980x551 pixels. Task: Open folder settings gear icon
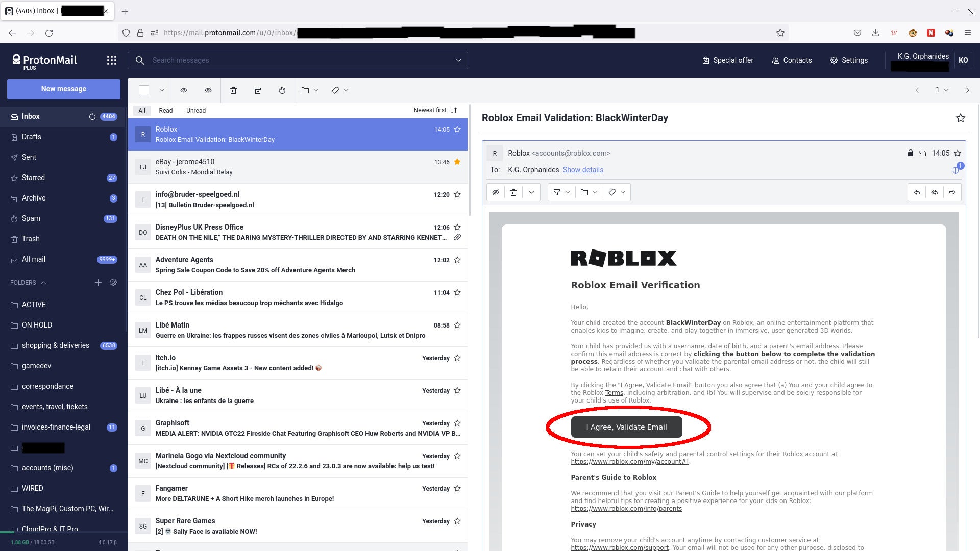tap(113, 283)
